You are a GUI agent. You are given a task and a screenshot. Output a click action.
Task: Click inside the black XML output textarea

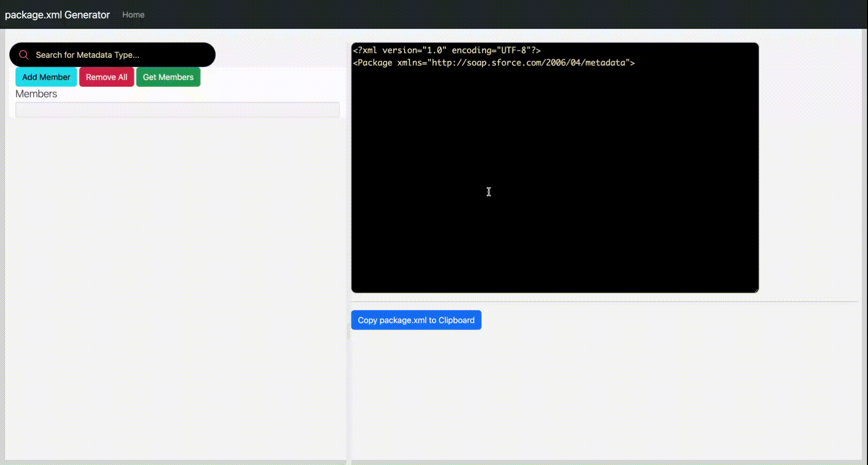coord(555,168)
